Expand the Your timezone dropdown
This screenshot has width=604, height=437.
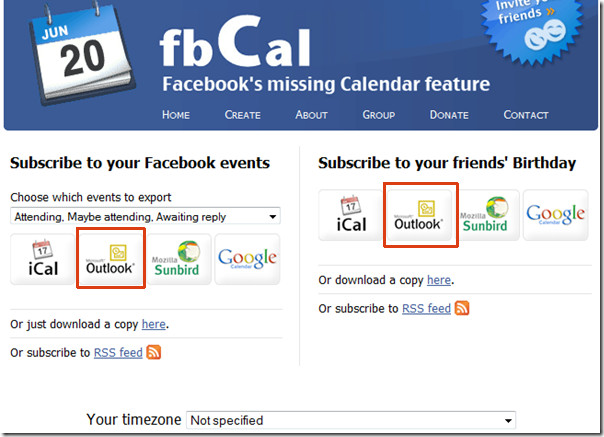pyautogui.click(x=351, y=420)
